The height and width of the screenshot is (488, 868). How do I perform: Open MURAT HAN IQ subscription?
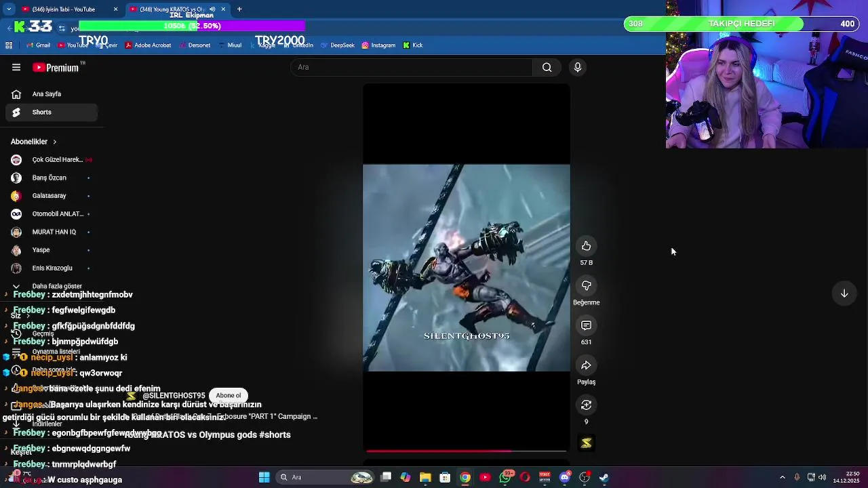click(52, 232)
